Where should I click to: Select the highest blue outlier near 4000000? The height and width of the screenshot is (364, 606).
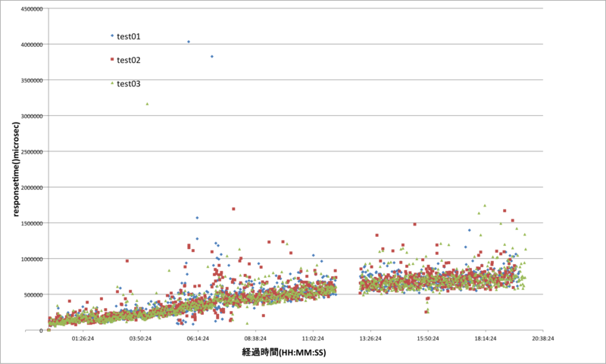coord(189,42)
